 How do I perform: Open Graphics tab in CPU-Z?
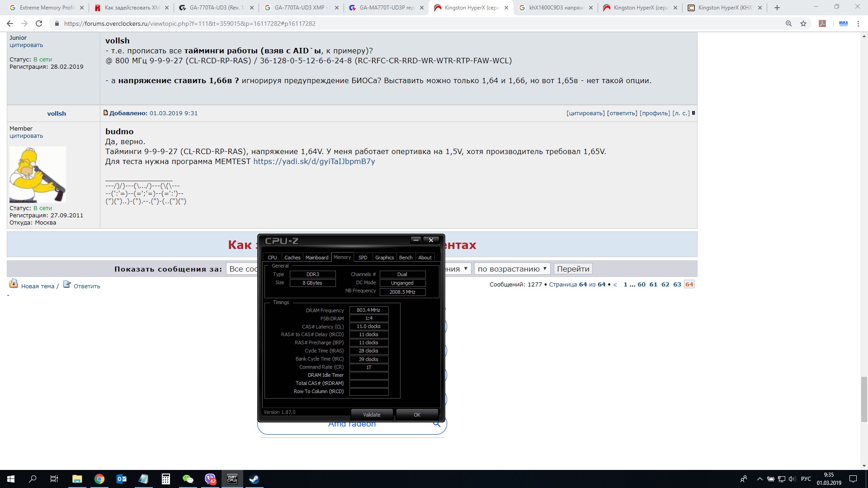point(384,258)
